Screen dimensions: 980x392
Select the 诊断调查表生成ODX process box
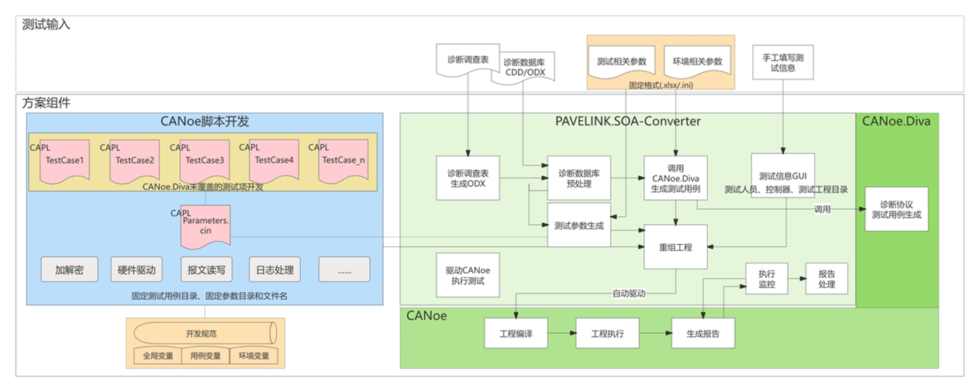467,177
